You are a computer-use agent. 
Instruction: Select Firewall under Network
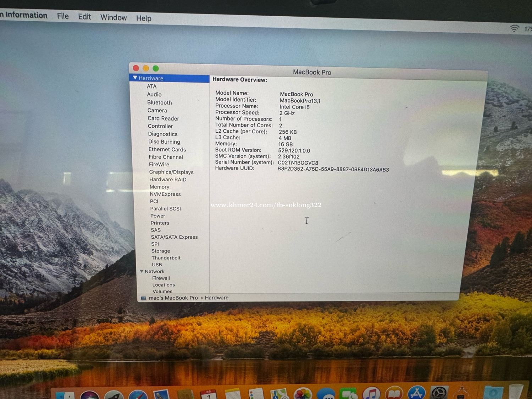pos(161,278)
